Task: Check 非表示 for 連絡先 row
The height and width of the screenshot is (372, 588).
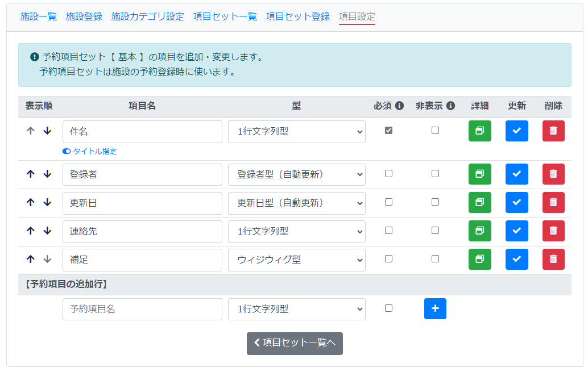Action: pos(435,231)
